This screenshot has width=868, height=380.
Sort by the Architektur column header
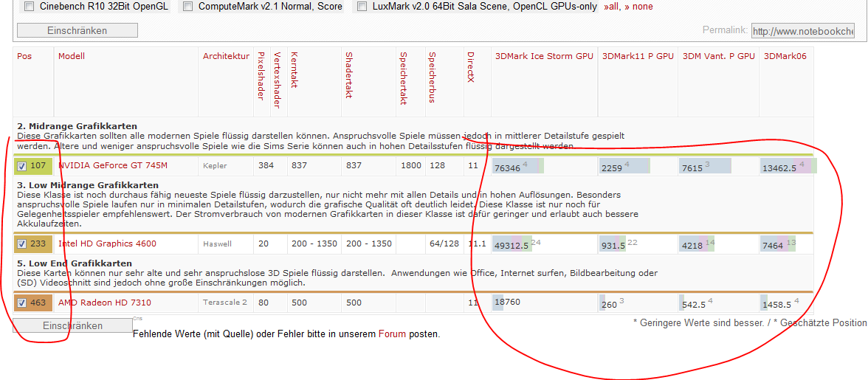tap(226, 56)
